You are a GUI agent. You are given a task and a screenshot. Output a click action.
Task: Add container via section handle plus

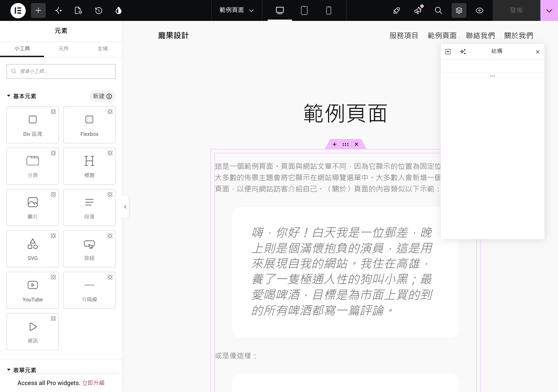point(334,144)
